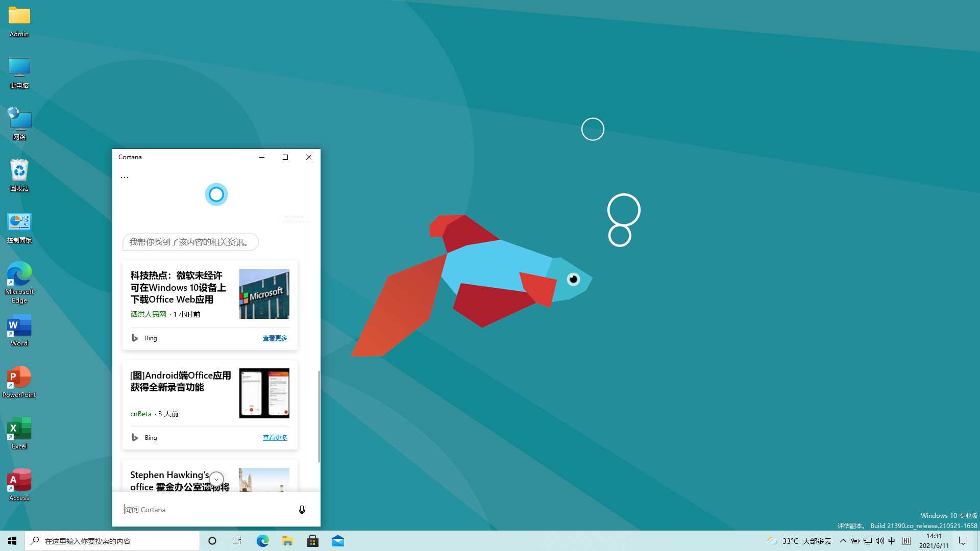This screenshot has height=551, width=980.
Task: Click the 询问 Cortana input field
Action: (207, 510)
